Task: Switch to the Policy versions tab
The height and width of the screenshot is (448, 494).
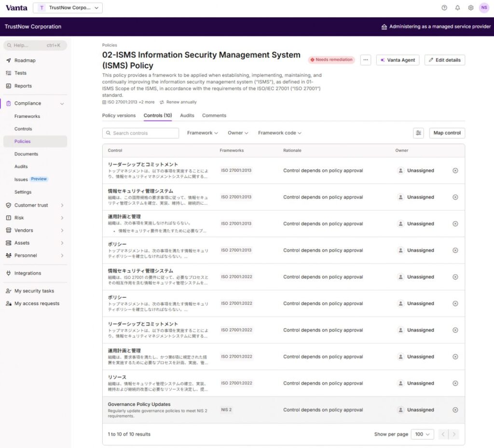Action: point(119,116)
